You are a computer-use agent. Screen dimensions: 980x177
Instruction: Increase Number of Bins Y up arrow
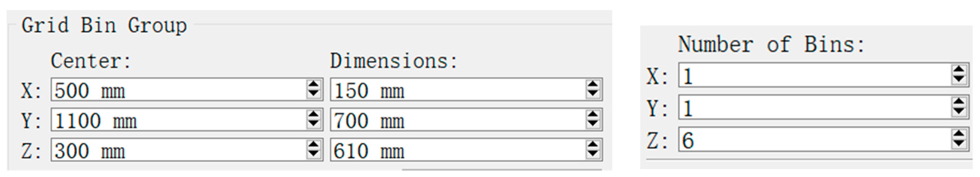pyautogui.click(x=958, y=103)
